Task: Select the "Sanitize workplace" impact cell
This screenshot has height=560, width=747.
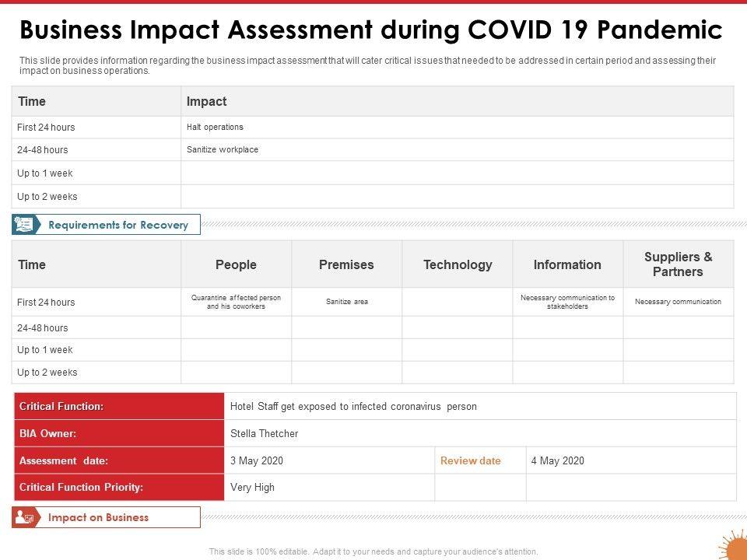Action: point(223,149)
